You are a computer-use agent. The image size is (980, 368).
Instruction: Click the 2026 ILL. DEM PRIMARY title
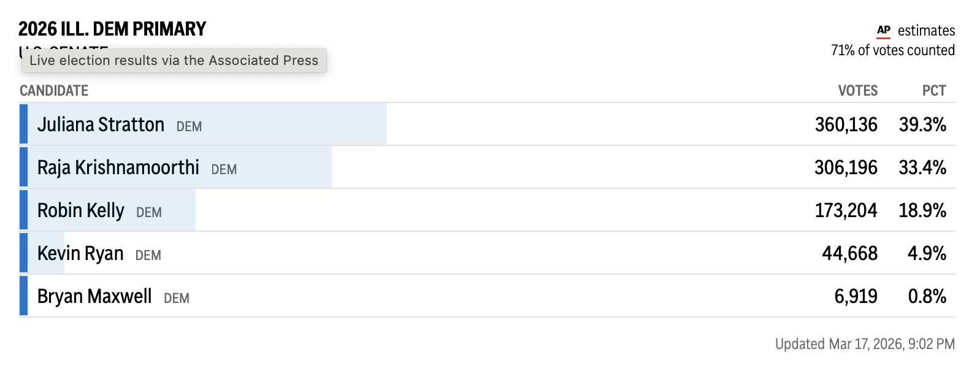coord(112,29)
